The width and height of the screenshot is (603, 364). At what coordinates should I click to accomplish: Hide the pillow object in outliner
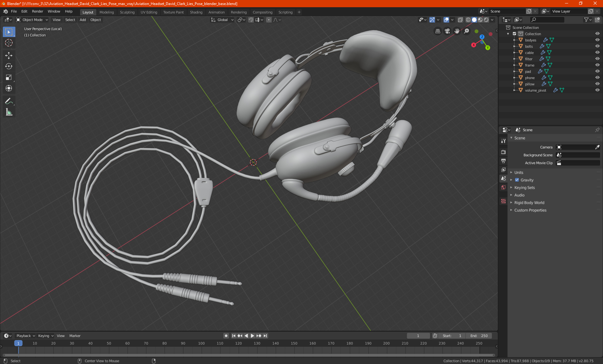[597, 84]
